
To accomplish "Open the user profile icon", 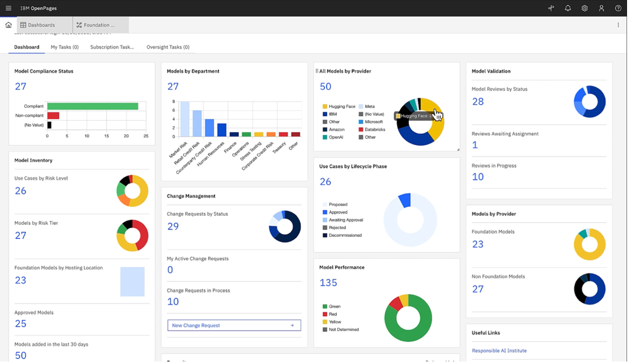I will coord(601,8).
